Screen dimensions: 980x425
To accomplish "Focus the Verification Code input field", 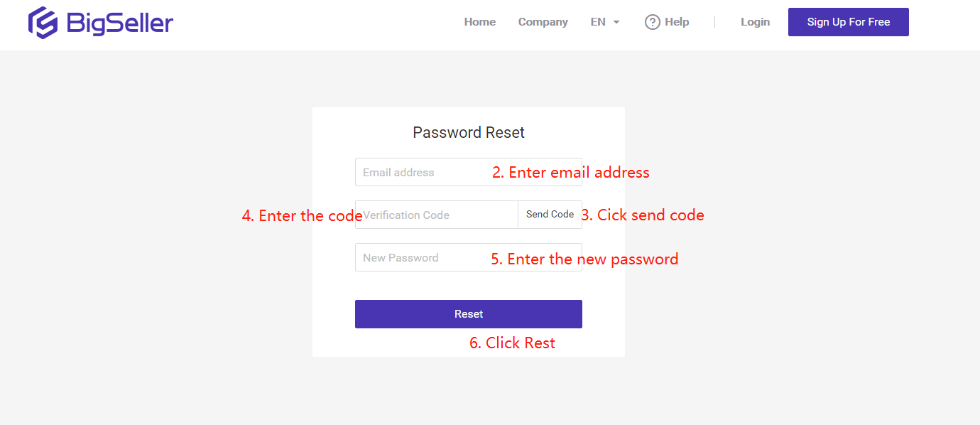I will point(437,215).
